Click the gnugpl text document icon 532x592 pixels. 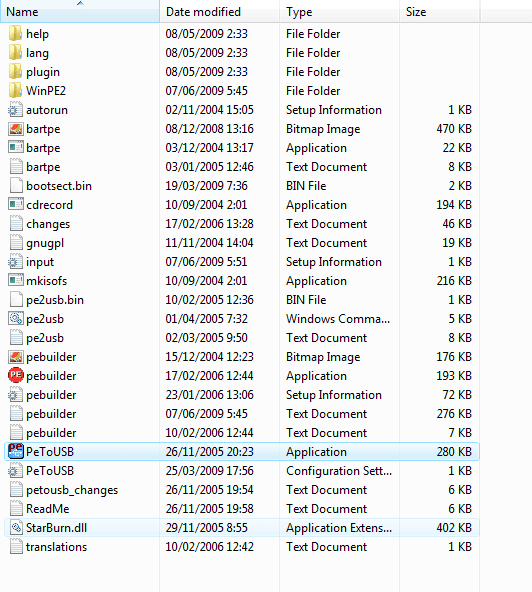pyautogui.click(x=15, y=243)
